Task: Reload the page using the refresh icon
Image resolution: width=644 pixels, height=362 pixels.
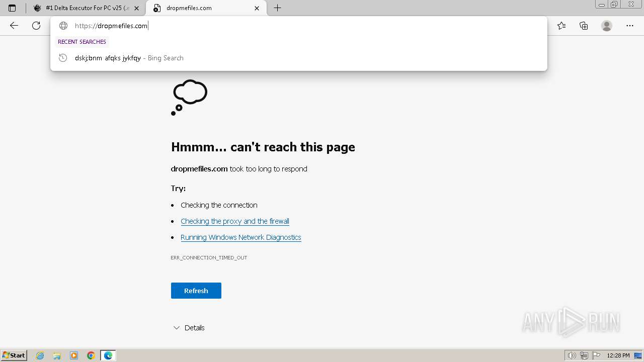Action: [x=36, y=26]
